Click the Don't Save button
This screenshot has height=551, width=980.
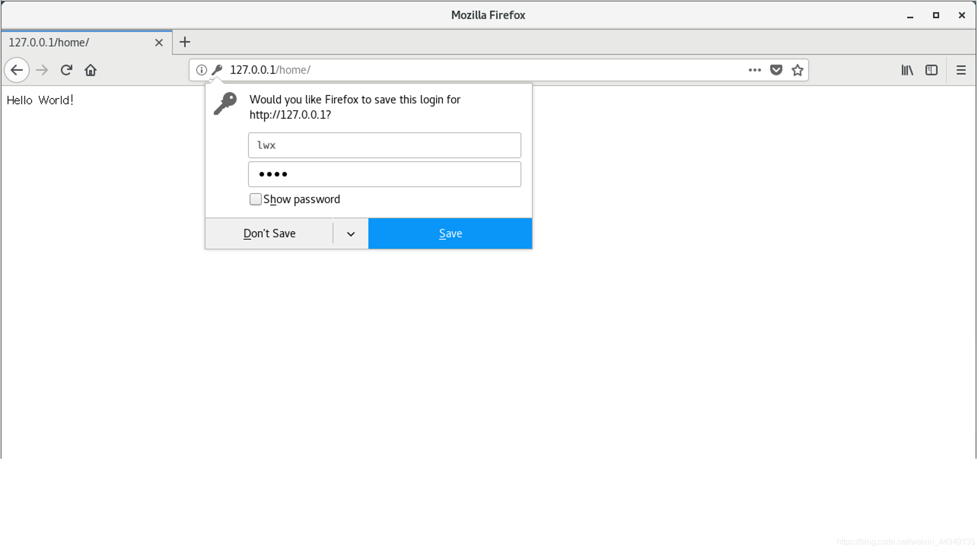(x=269, y=233)
